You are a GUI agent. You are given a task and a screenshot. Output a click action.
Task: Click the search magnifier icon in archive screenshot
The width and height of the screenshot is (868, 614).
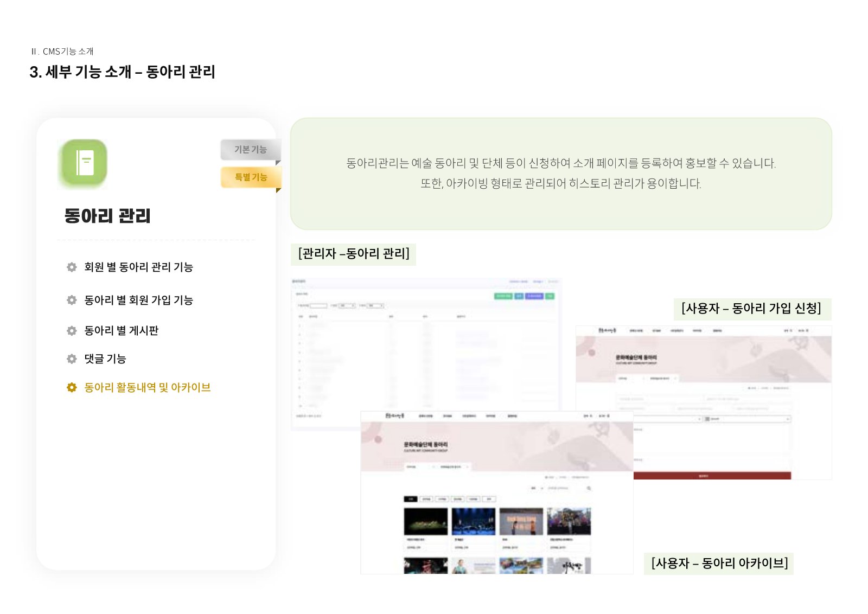click(x=589, y=488)
